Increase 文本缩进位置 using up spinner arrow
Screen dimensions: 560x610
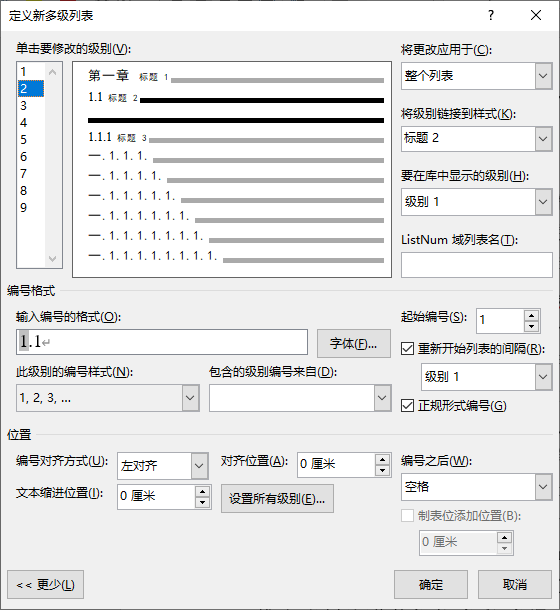202,492
